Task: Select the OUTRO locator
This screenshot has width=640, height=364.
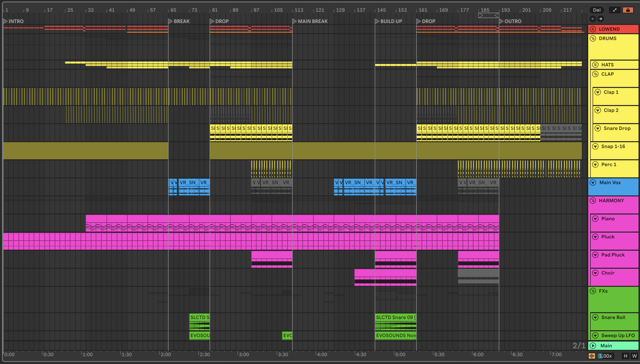Action: tap(510, 21)
